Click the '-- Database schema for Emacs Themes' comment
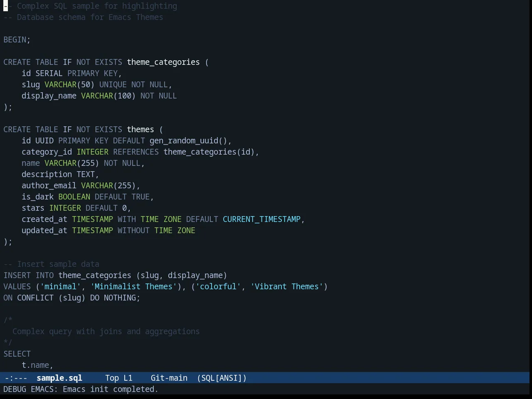Image resolution: width=532 pixels, height=399 pixels. (x=83, y=17)
